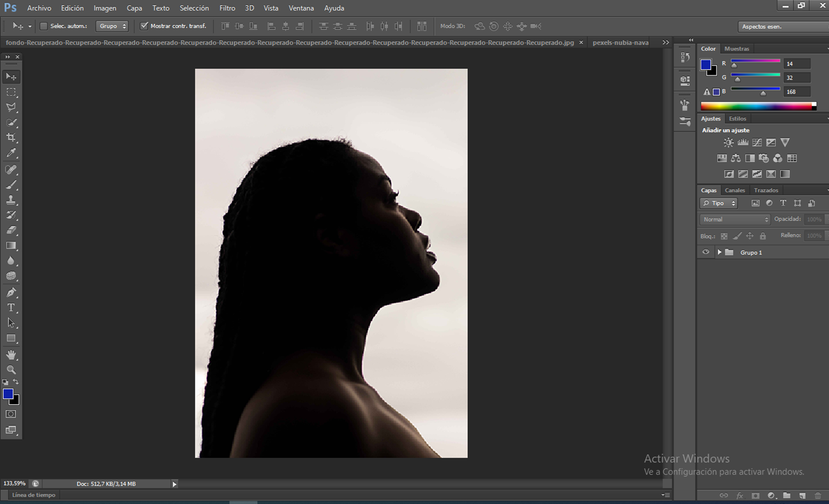The height and width of the screenshot is (504, 829).
Task: Select the Move tool in the toolbox
Action: pyautogui.click(x=11, y=77)
